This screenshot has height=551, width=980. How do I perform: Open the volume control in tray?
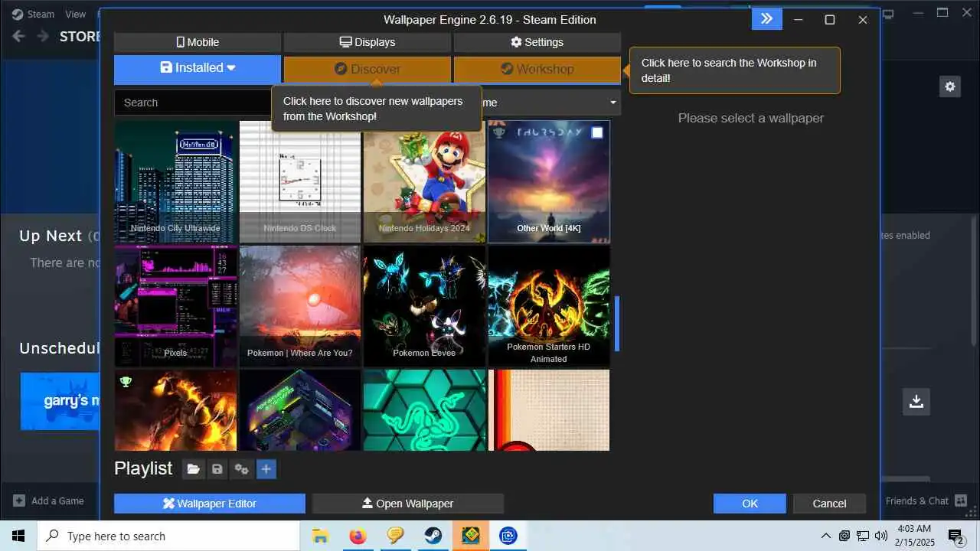880,536
